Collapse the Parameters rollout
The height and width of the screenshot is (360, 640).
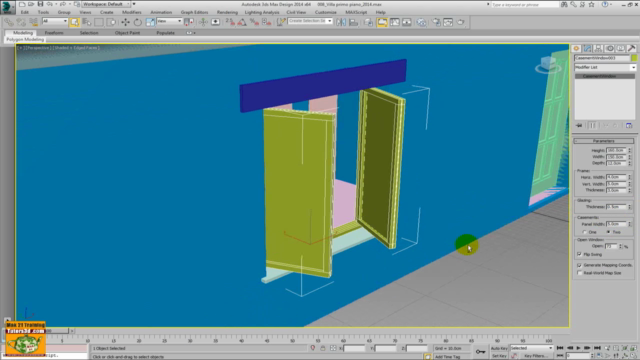coord(604,141)
